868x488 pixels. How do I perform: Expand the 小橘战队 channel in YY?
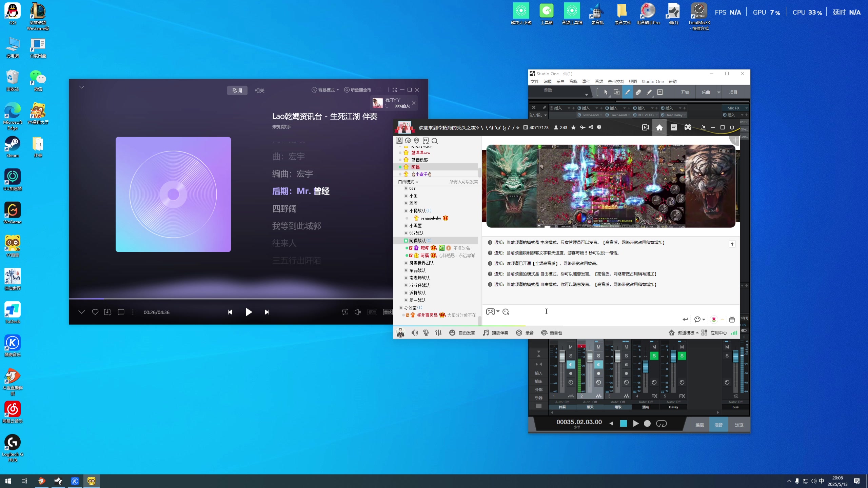pos(406,211)
